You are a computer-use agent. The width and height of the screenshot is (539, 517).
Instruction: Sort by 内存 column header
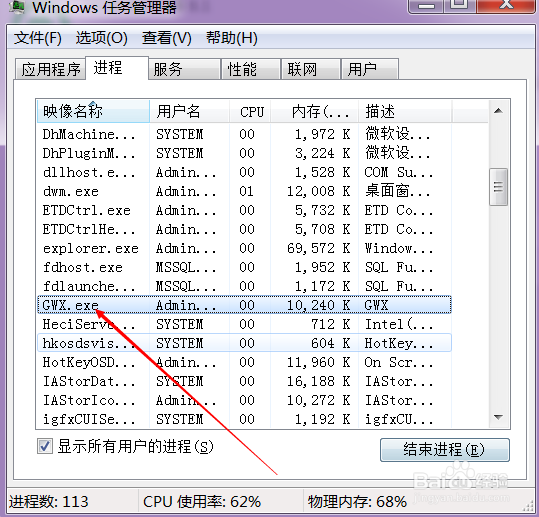(315, 111)
